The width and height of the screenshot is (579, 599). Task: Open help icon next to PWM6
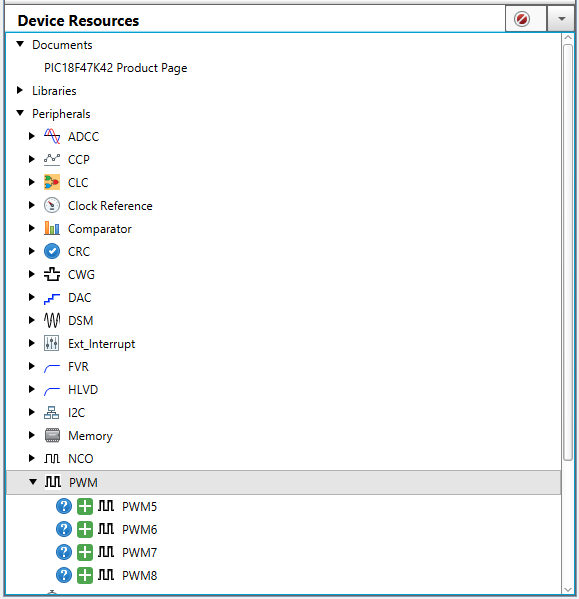(x=64, y=529)
